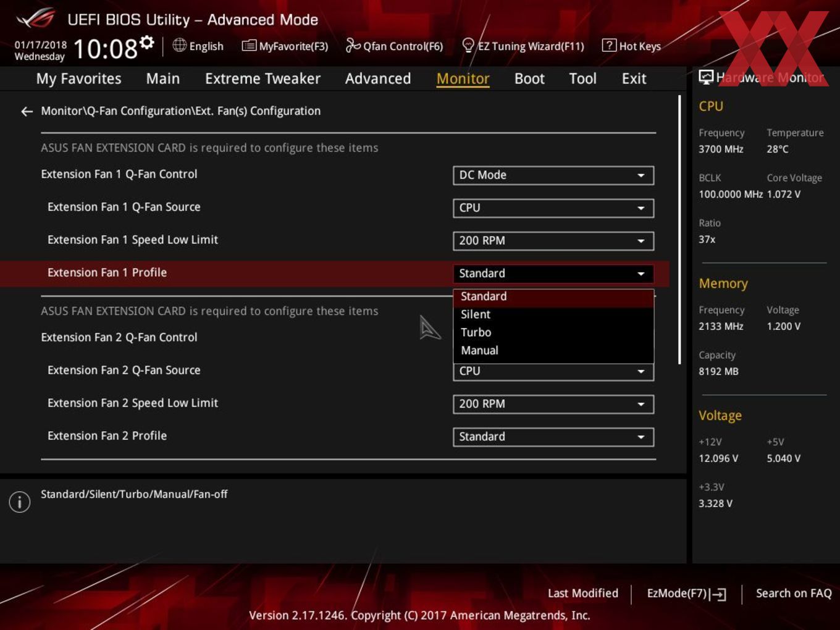Open Extension Fan 1 Q-Fan Control dropdown

tap(553, 175)
